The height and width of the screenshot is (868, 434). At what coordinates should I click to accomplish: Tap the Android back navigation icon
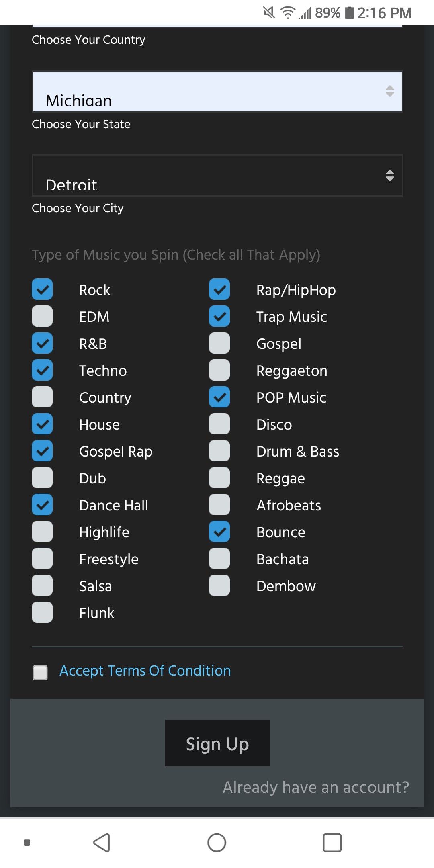(102, 842)
